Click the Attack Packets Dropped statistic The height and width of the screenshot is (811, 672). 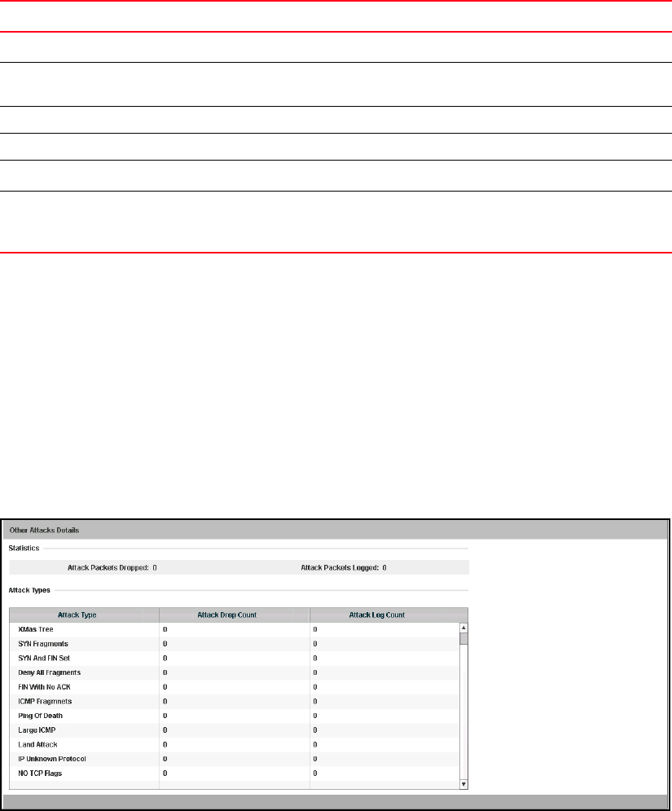point(112,568)
